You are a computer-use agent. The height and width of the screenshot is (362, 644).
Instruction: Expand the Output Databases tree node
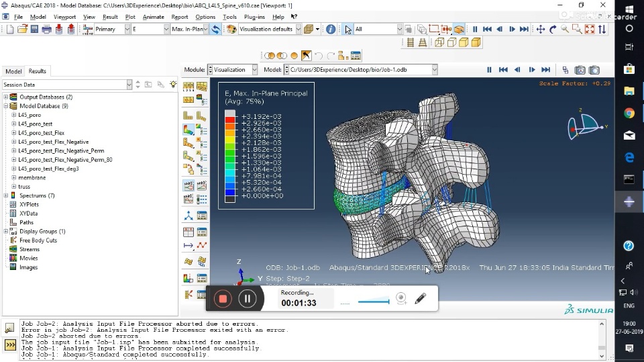[6, 97]
